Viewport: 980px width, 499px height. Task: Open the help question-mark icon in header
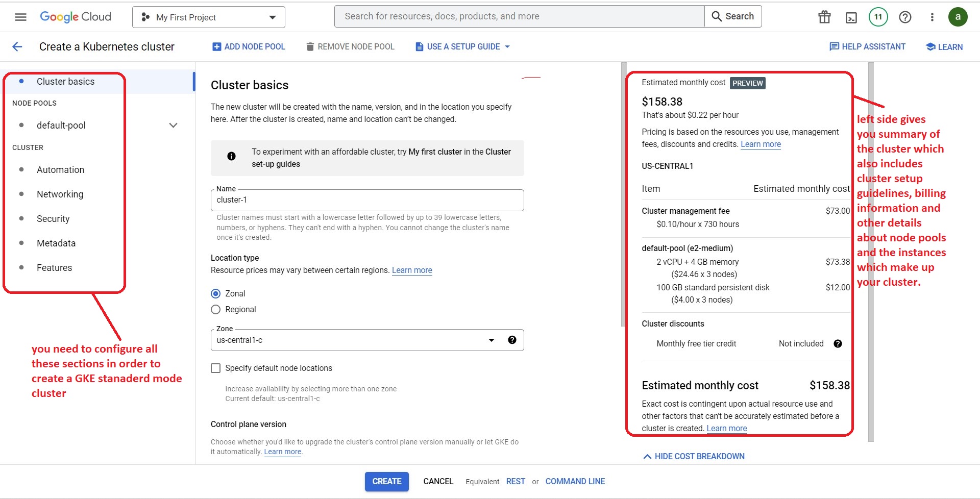(905, 17)
